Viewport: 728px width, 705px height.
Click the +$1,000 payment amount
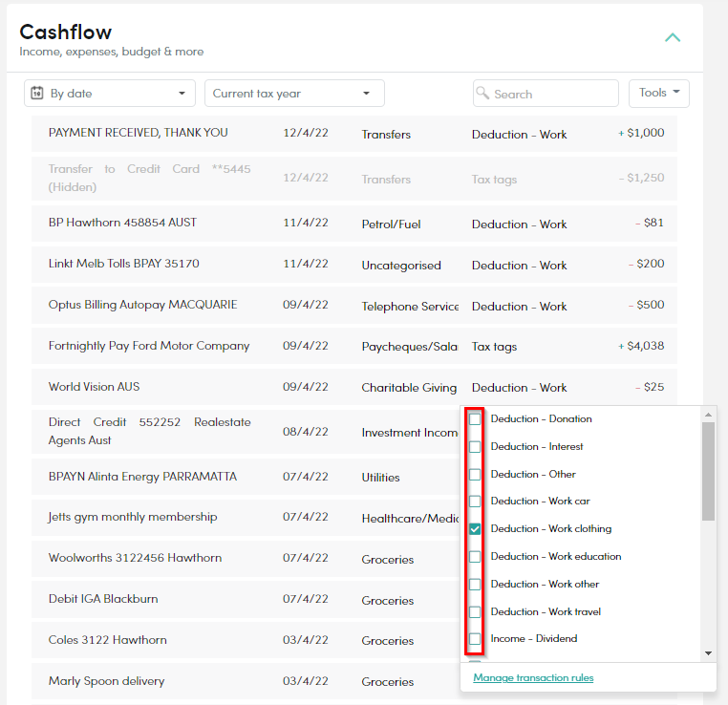pyautogui.click(x=641, y=133)
